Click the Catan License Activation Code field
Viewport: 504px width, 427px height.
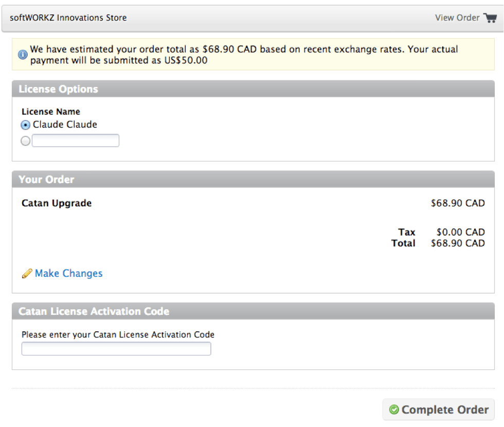tap(116, 348)
